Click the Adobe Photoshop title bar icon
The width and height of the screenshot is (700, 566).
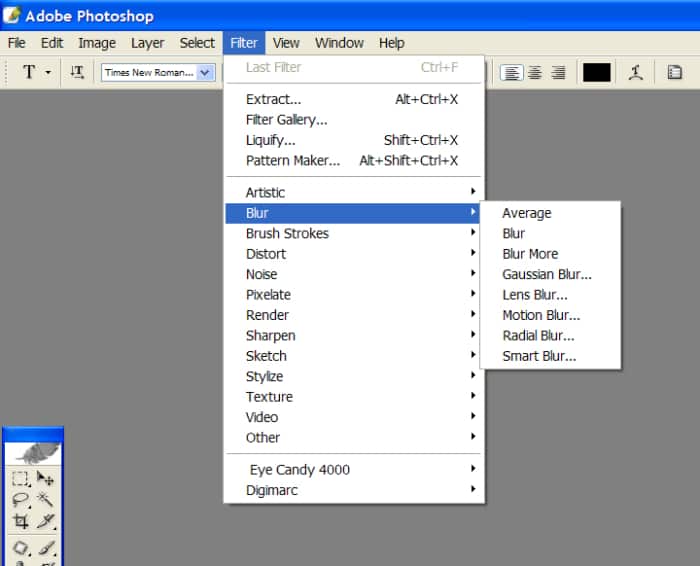pyautogui.click(x=12, y=15)
